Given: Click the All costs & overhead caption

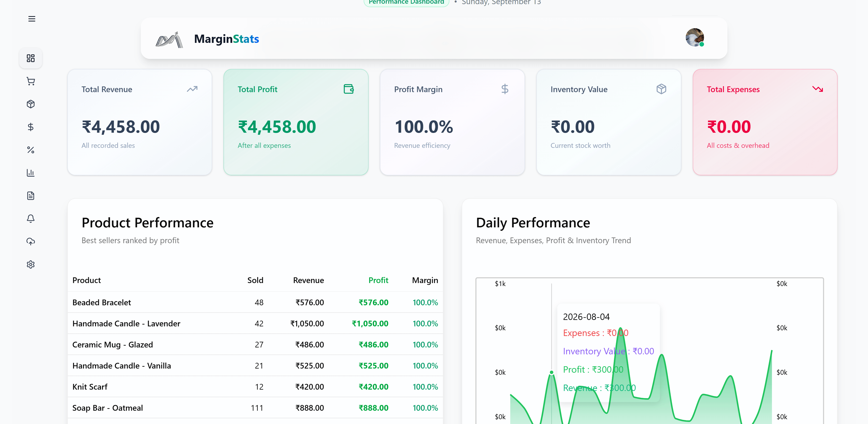Looking at the screenshot, I should pyautogui.click(x=738, y=145).
